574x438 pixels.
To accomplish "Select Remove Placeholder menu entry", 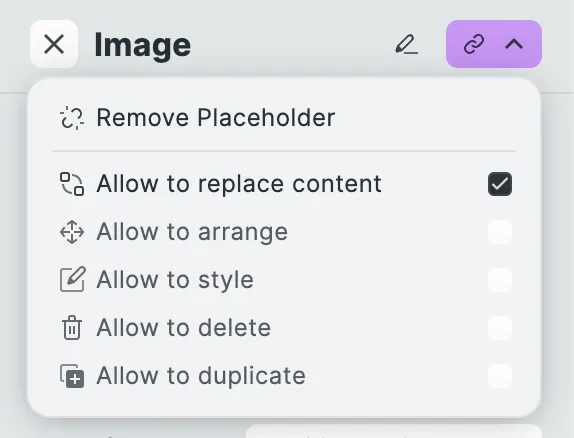I will pos(284,118).
